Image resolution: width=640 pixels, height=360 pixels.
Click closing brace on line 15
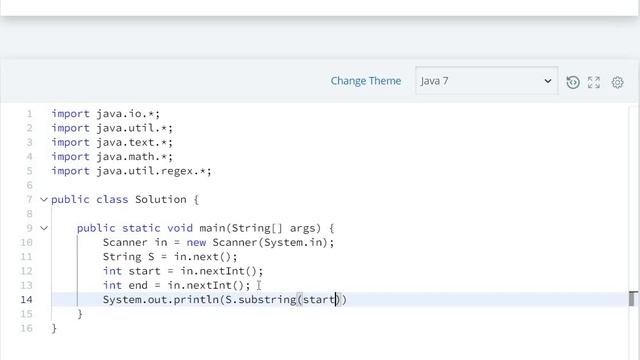click(80, 314)
